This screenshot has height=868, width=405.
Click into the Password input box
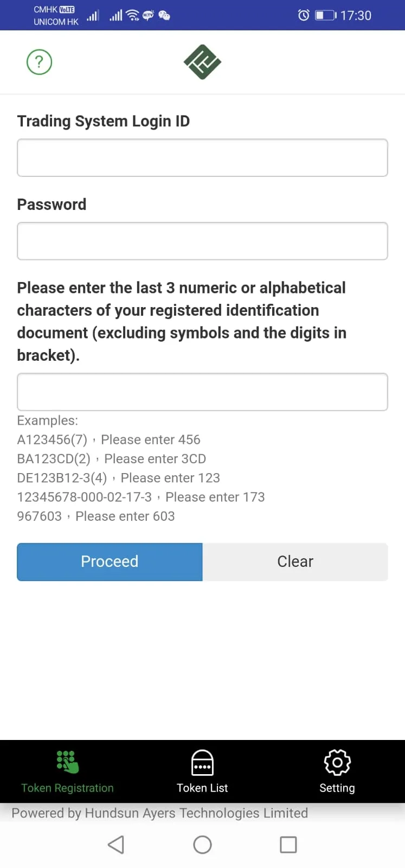[202, 241]
